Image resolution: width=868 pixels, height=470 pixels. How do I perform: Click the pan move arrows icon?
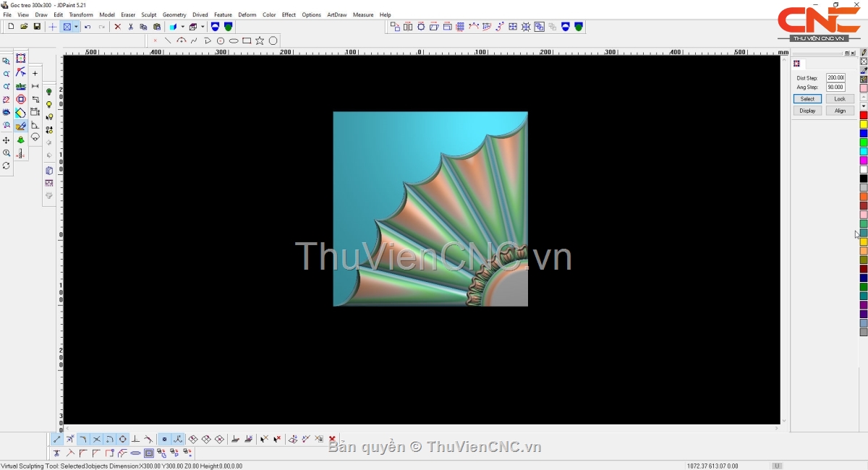click(x=7, y=140)
